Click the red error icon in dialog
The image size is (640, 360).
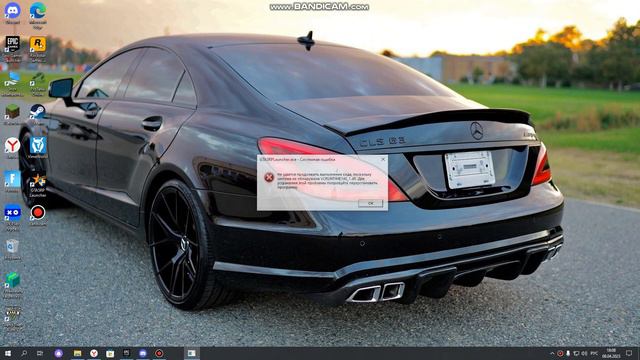click(269, 177)
